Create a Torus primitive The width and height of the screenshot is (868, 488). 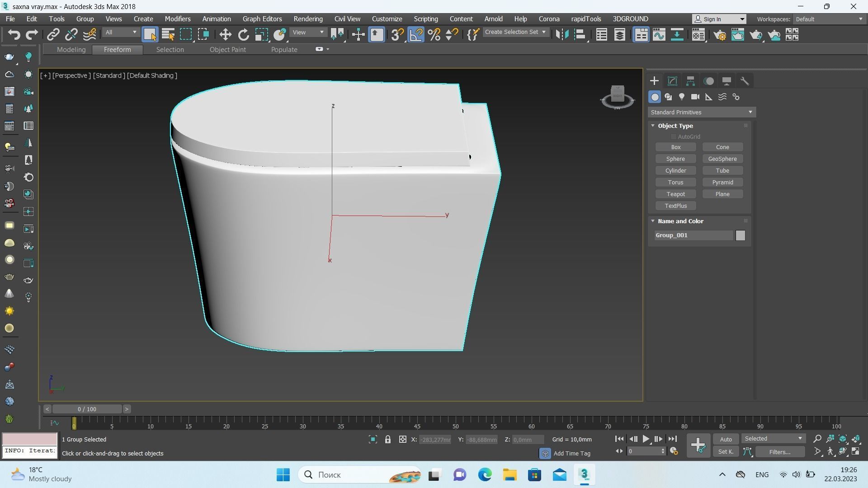tap(675, 183)
